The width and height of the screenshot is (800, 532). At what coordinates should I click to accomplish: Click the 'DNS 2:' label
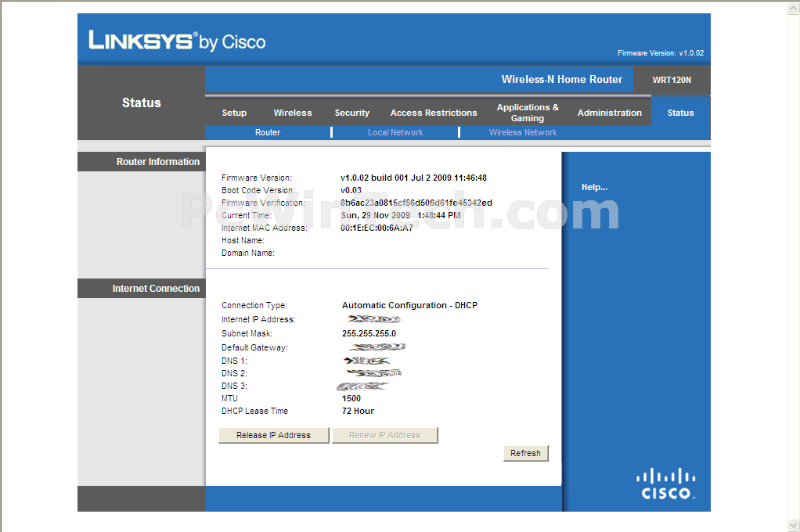coord(234,373)
